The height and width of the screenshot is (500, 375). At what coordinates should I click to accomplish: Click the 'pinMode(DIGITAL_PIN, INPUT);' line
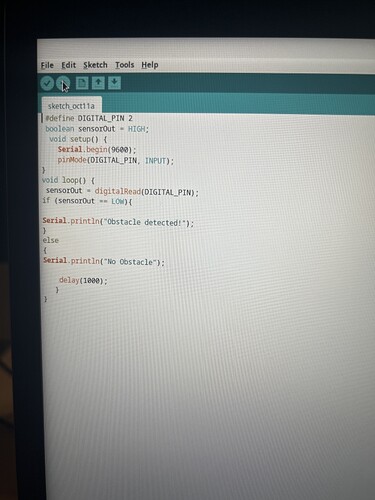point(116,160)
